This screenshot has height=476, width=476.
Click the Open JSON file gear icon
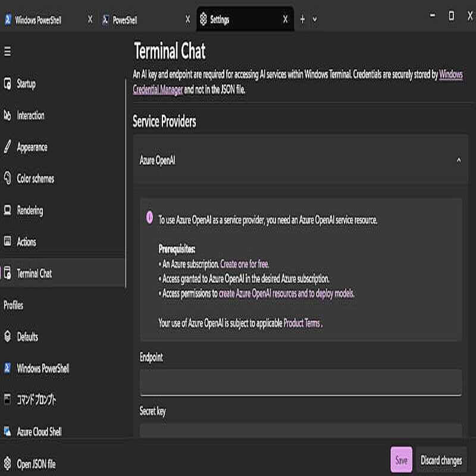pos(8,464)
